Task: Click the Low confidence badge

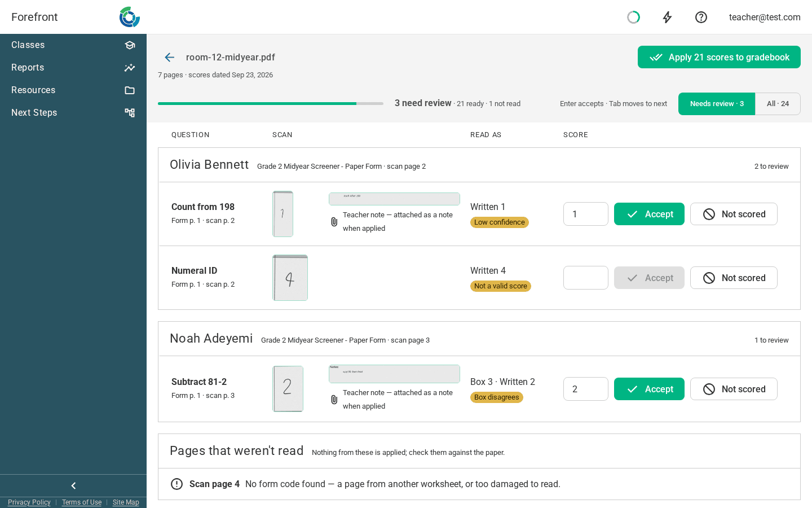Action: click(500, 222)
